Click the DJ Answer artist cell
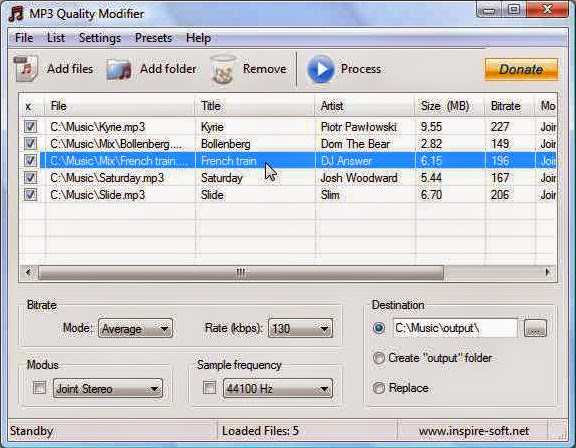This screenshot has width=576, height=448. click(x=346, y=161)
